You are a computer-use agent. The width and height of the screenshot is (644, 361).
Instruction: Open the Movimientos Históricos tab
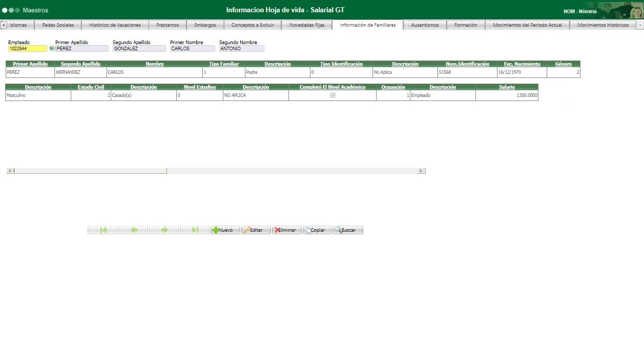pyautogui.click(x=603, y=25)
